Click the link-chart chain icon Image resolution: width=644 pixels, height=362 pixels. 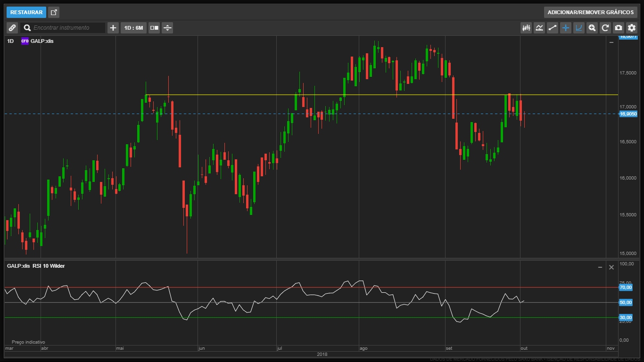click(x=12, y=28)
